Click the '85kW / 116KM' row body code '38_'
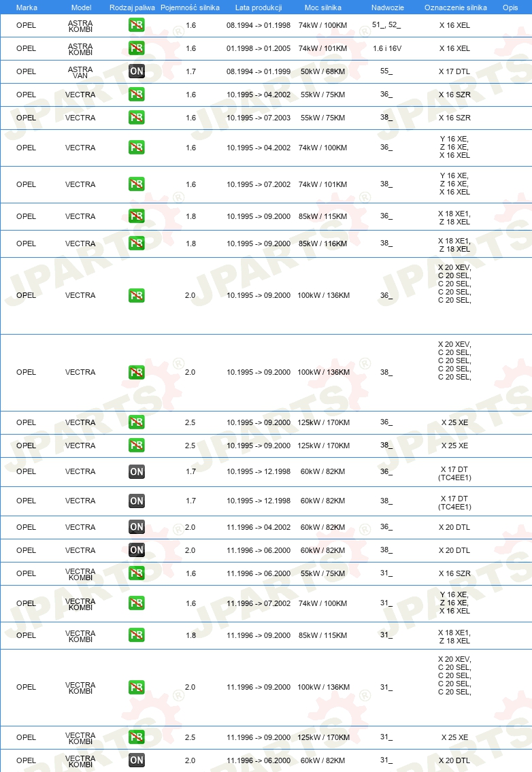This screenshot has height=772, width=532. (x=386, y=244)
